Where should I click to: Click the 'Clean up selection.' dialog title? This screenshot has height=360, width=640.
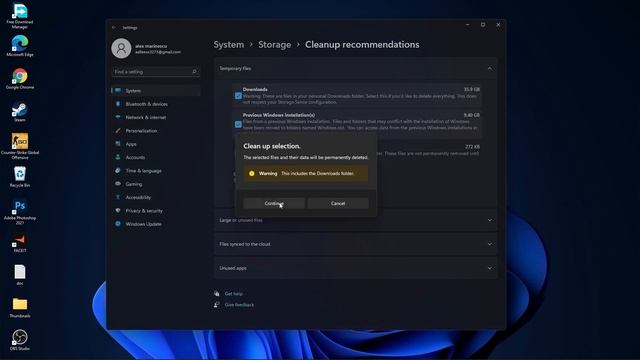(272, 146)
